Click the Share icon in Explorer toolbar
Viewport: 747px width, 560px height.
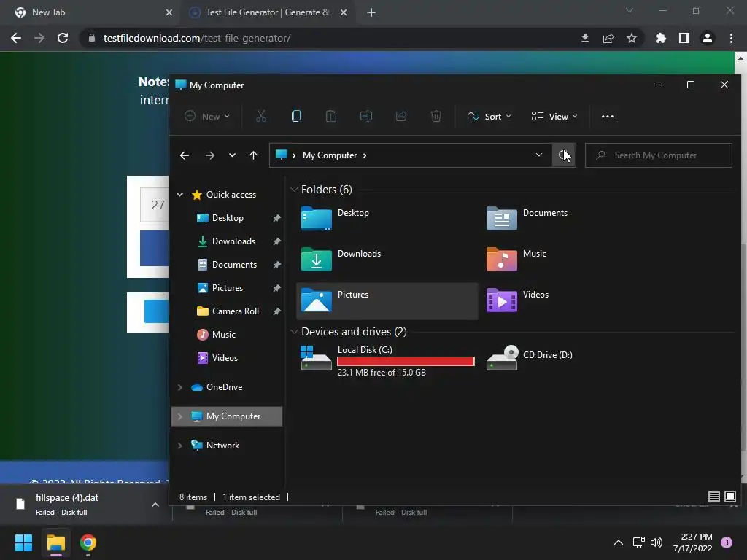point(401,116)
